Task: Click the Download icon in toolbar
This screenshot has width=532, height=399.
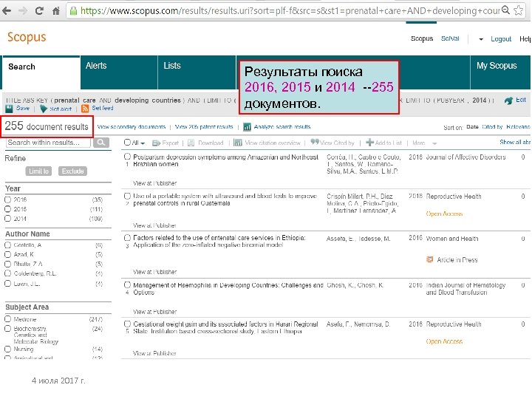Action: [191, 143]
